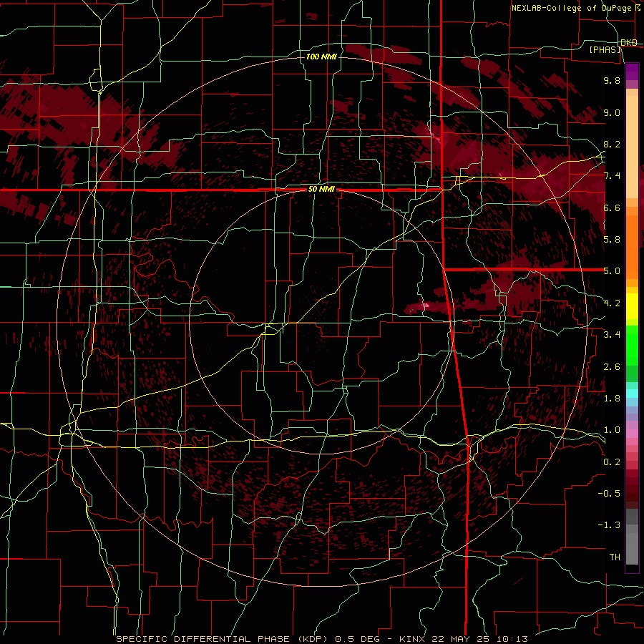Viewport: 644px width, 644px height.
Task: Click the 8.2 value on the scale
Action: click(x=612, y=144)
